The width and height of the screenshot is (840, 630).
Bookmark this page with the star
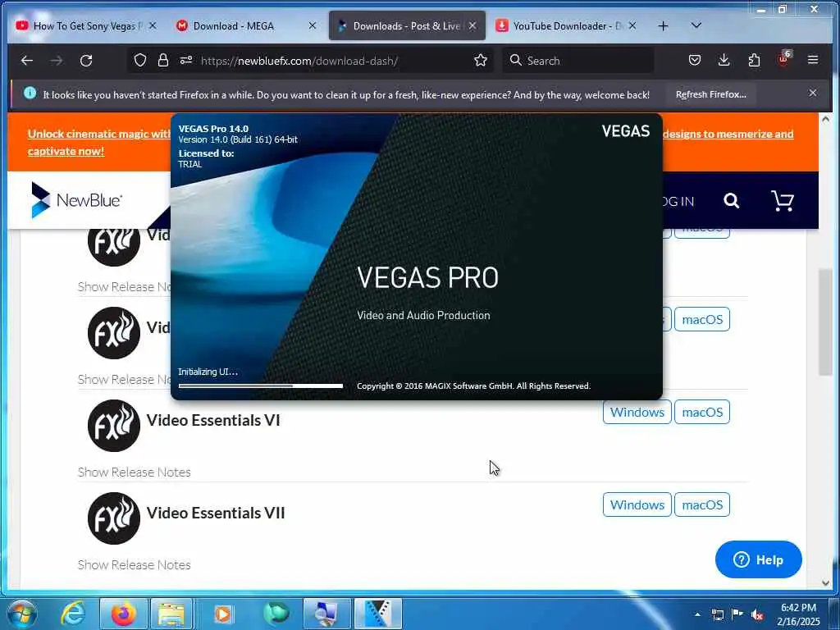(481, 60)
